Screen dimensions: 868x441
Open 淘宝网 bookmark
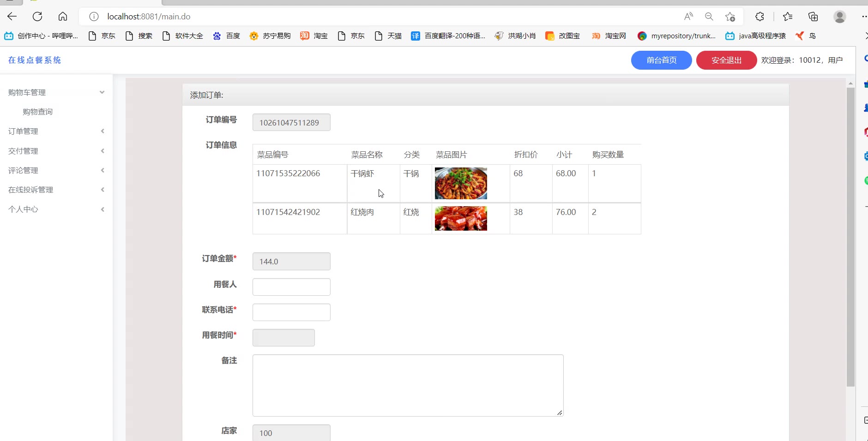point(609,36)
